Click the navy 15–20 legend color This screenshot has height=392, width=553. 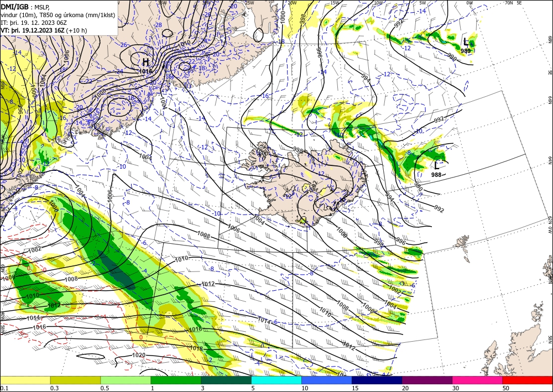(377, 380)
